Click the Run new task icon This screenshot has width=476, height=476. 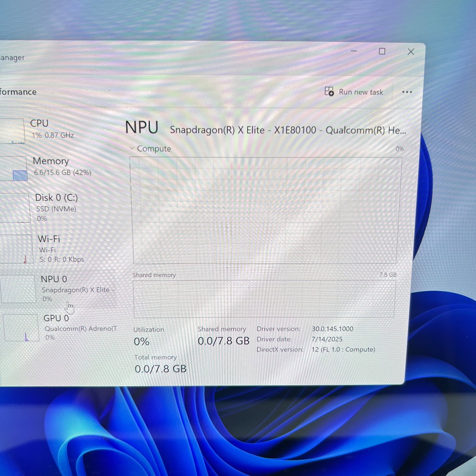[329, 92]
